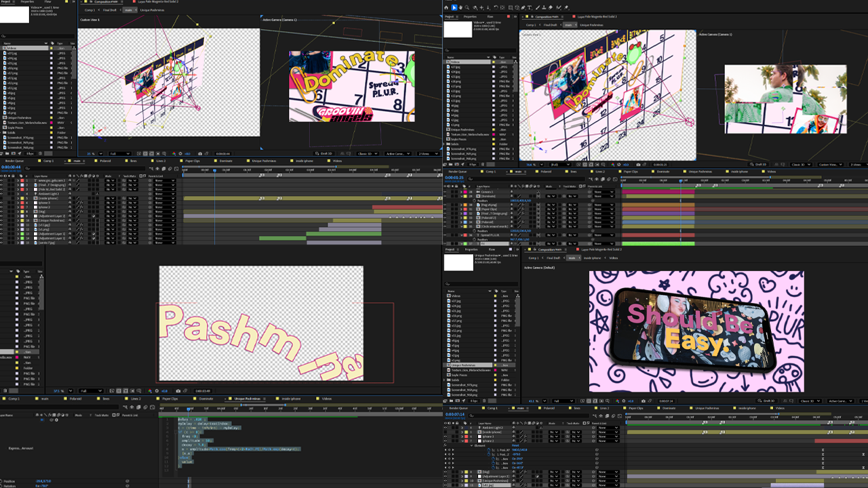Image resolution: width=868 pixels, height=488 pixels.
Task: Click iphone 3's label color in the 0:00:07:14 timeline
Action: click(468, 436)
